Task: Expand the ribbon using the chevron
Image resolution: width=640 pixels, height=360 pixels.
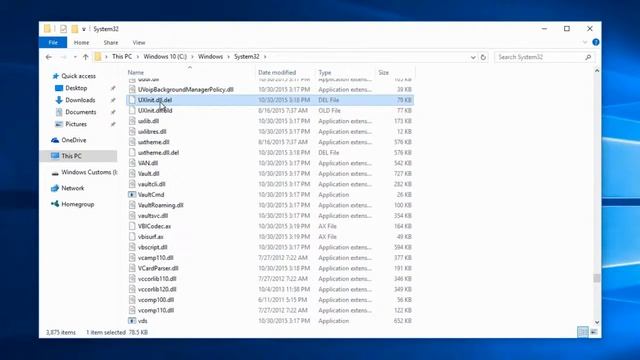Action: 584,42
